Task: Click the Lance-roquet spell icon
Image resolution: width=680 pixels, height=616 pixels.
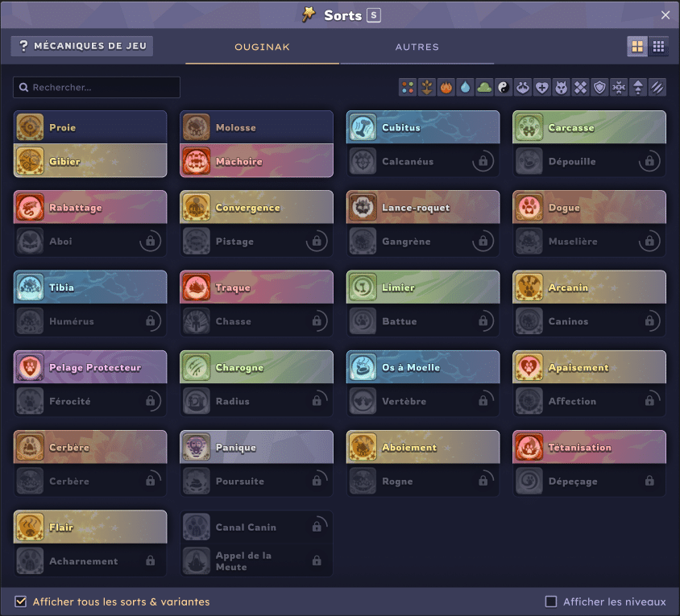Action: point(363,207)
